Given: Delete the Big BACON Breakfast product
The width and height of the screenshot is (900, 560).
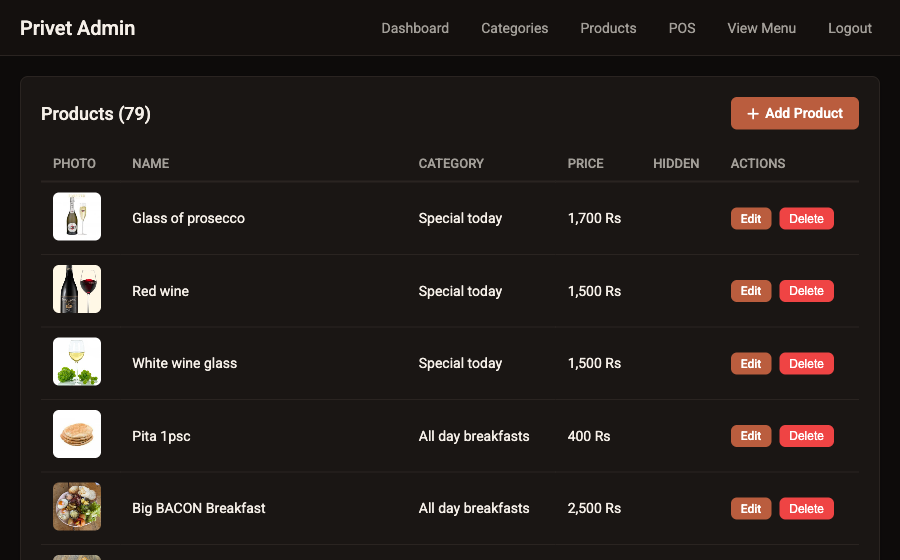Looking at the screenshot, I should [x=806, y=509].
